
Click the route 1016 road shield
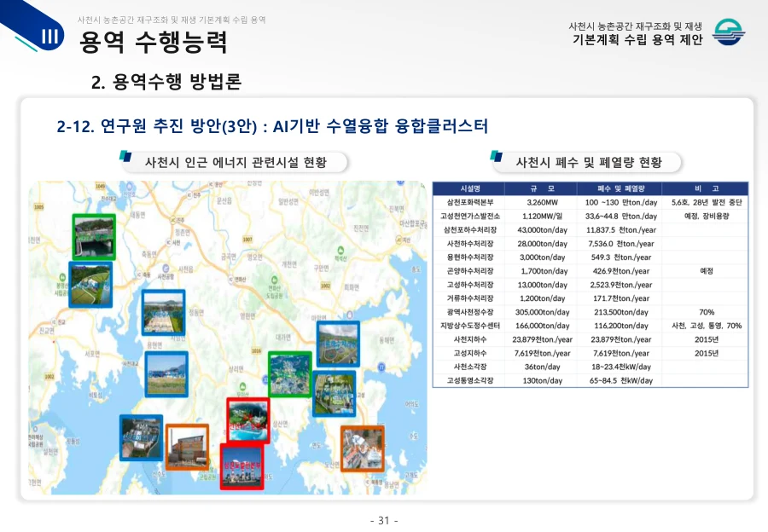click(x=256, y=351)
